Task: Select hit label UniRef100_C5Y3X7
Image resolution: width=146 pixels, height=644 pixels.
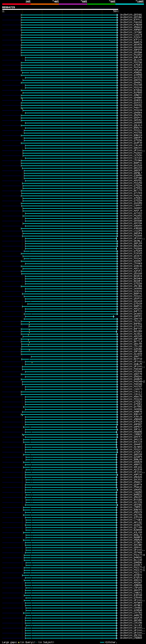Action: pyautogui.click(x=131, y=321)
